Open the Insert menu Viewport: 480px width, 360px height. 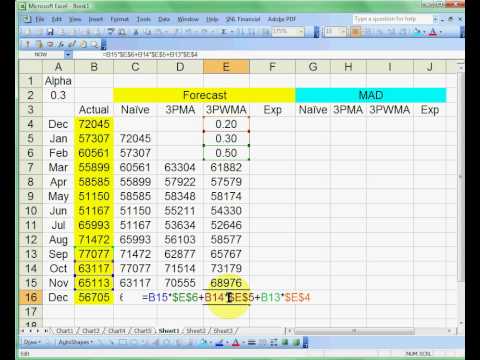coord(96,19)
